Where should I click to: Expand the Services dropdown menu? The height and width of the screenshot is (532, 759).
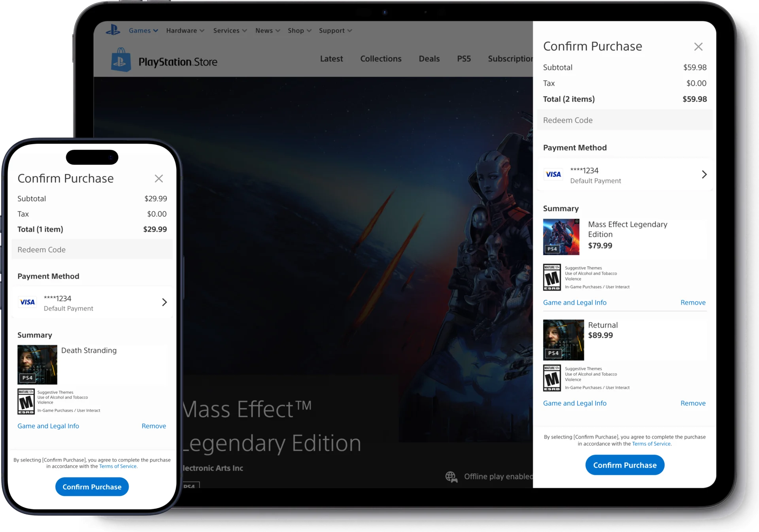(230, 30)
